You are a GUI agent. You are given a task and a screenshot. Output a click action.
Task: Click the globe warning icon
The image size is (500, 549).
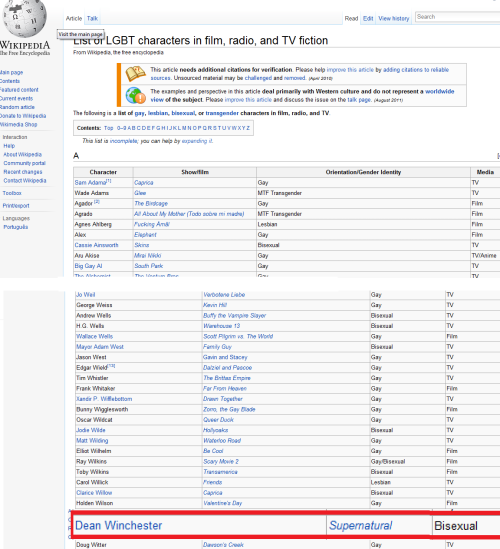136,95
